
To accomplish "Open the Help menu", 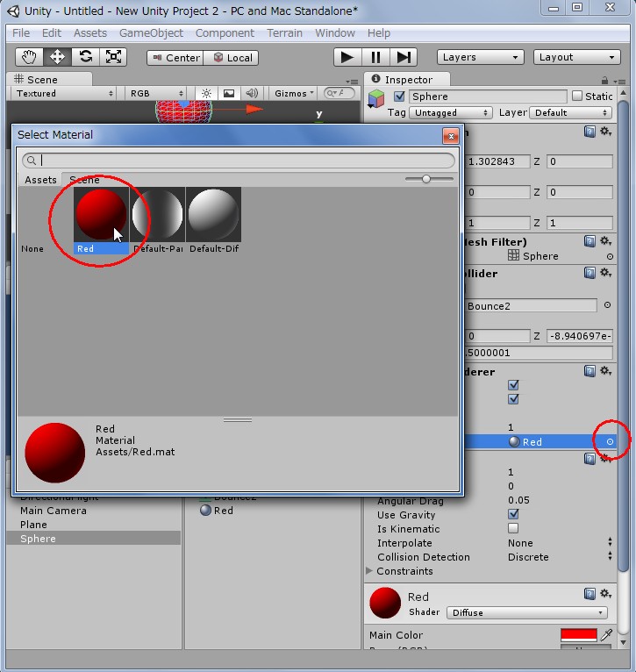I will pyautogui.click(x=378, y=33).
